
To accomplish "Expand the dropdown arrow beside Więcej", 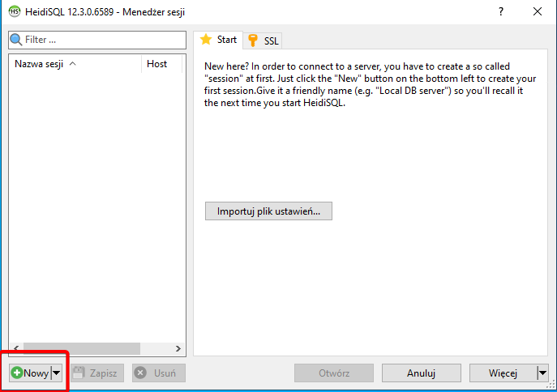I will click(542, 373).
